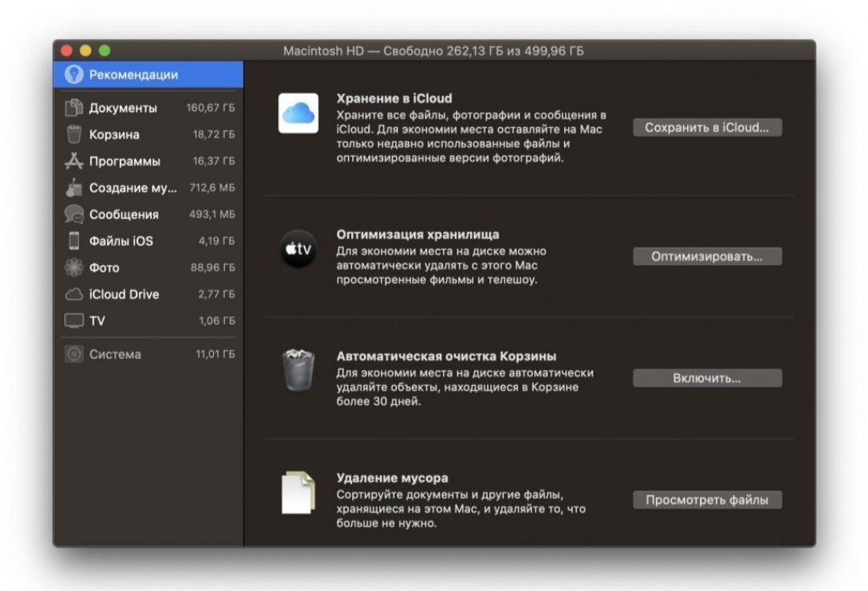Viewport: 868px width, 591px height.
Task: Minimize the window with yellow button
Action: (85, 51)
